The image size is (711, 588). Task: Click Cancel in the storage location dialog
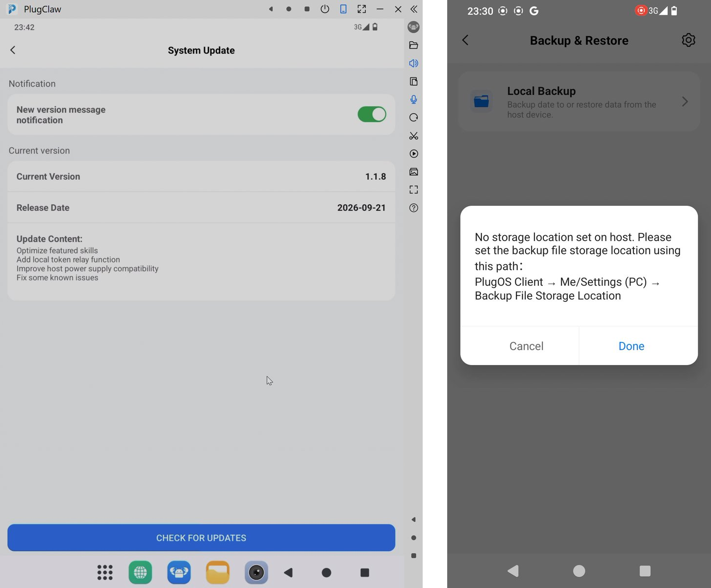526,346
